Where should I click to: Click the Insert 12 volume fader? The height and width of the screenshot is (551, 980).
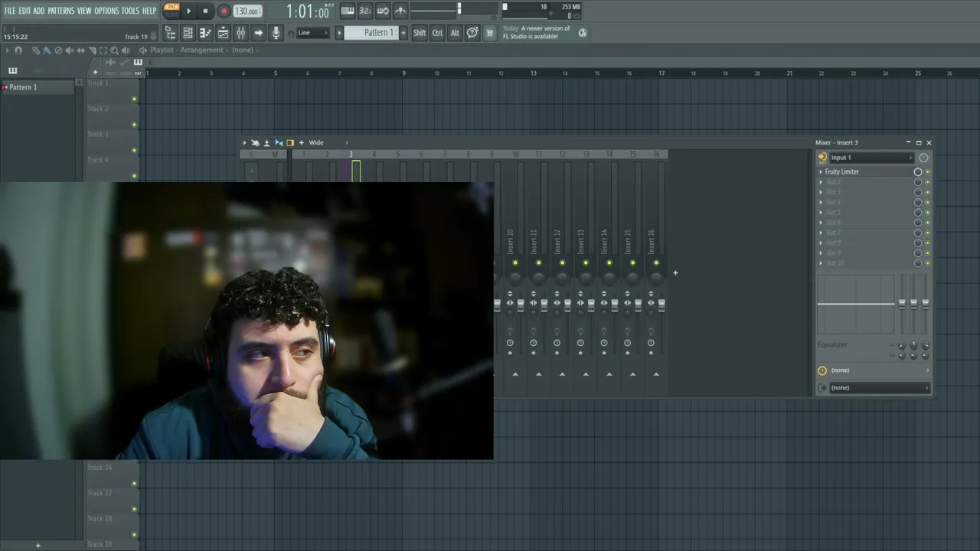tap(568, 304)
